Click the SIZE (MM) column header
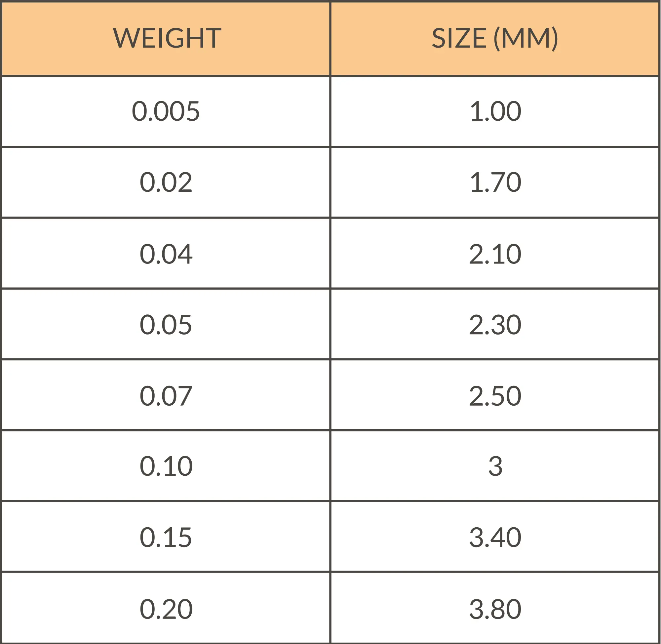The image size is (661, 644). [495, 39]
